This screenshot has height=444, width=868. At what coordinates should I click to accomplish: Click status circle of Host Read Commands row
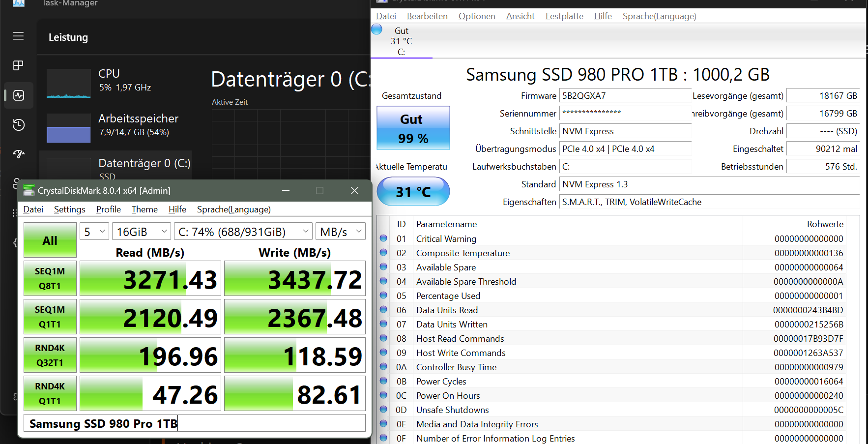pos(384,338)
